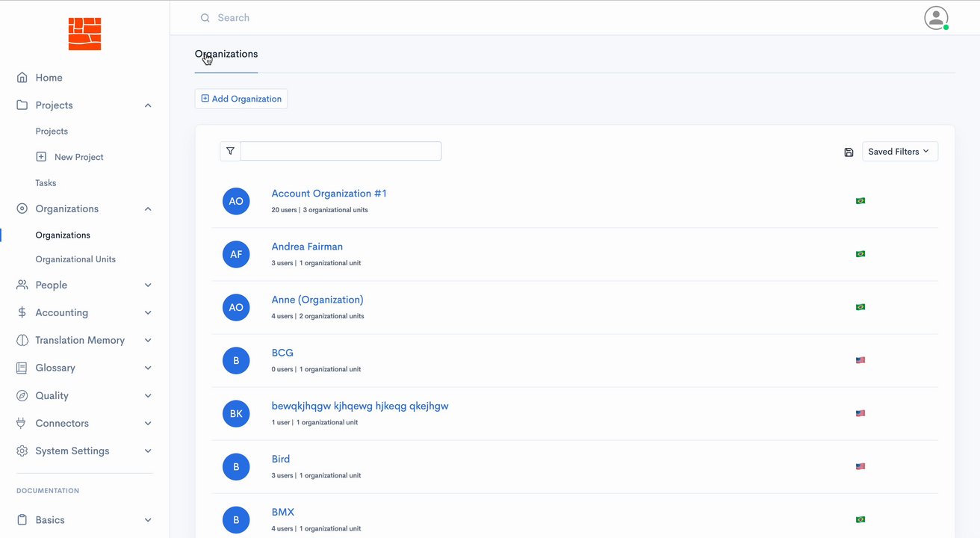Image resolution: width=980 pixels, height=538 pixels.
Task: Open Andrea Fairman organization link
Action: (x=307, y=247)
